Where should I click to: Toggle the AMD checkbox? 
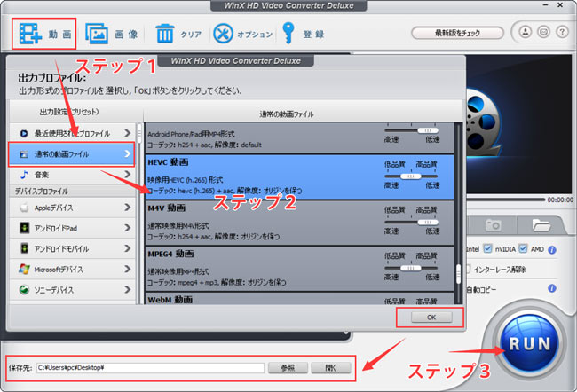523,248
